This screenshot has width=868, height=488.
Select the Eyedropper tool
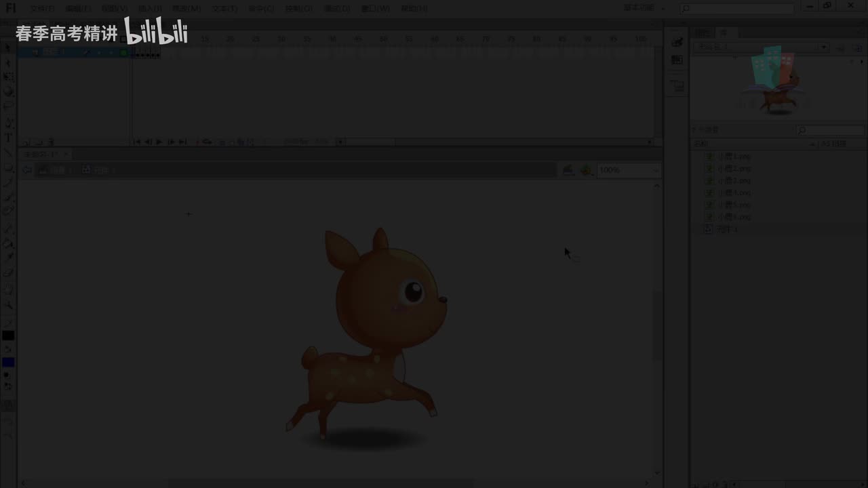[8, 258]
